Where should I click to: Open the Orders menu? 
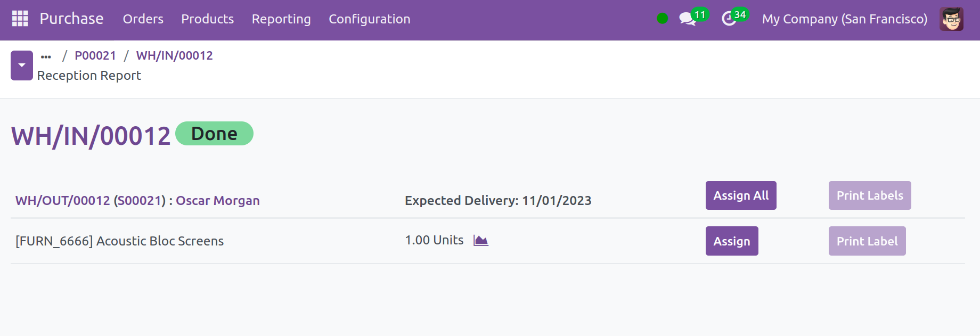[x=143, y=19]
